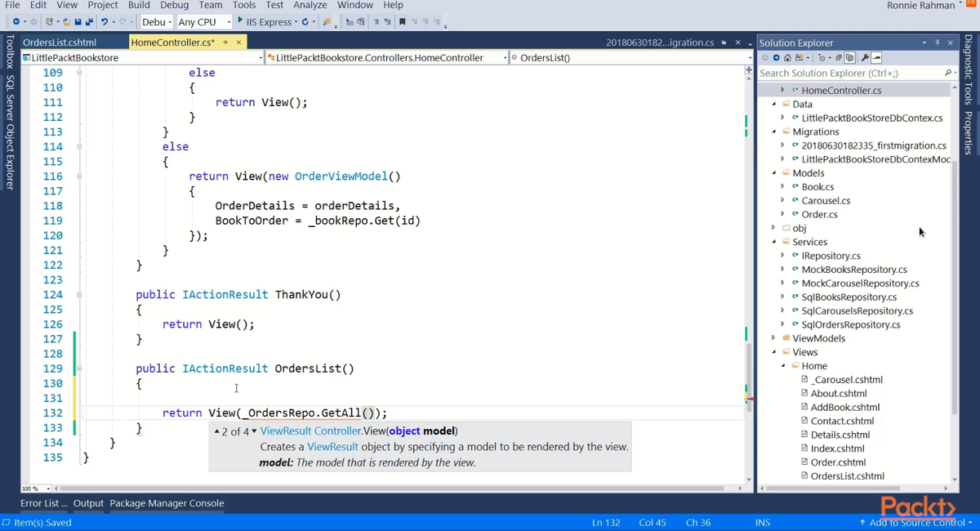Collapse the Services folder

click(774, 242)
